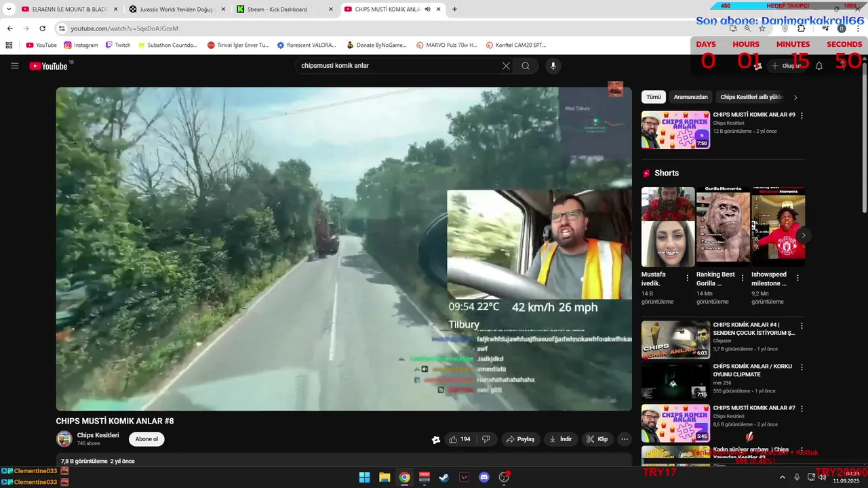The image size is (868, 488).
Task: Open the florescent VALORANT bookmark
Action: tap(307, 45)
